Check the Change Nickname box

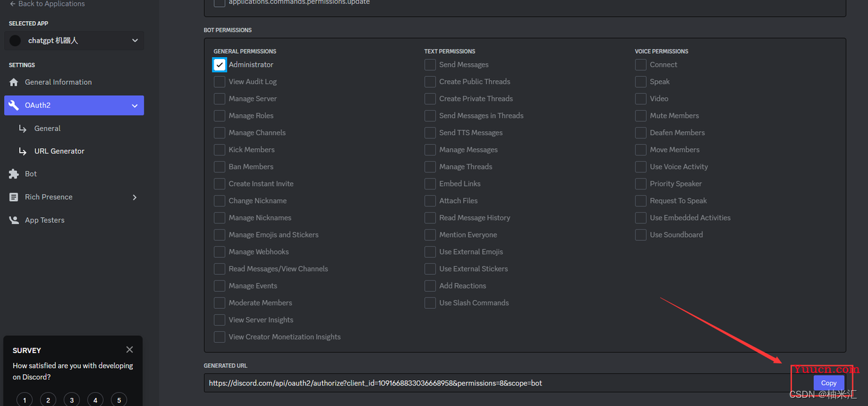[x=220, y=200]
